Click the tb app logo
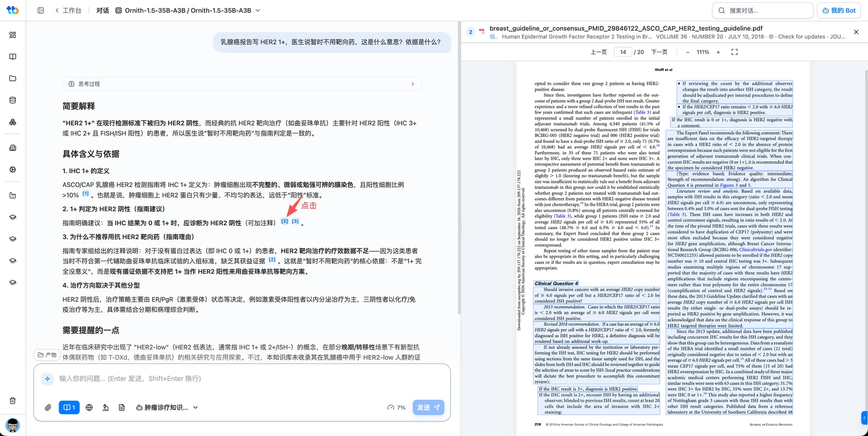868x436 pixels. pyautogui.click(x=12, y=10)
